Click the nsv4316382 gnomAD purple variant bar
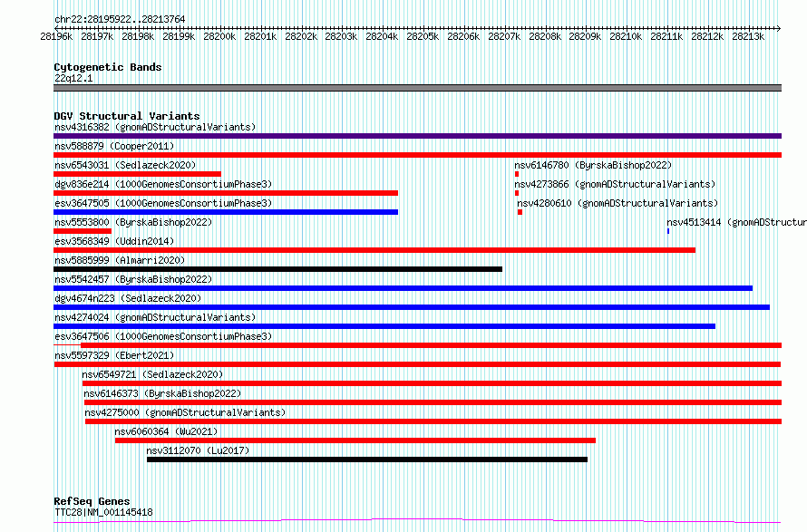 (417, 136)
